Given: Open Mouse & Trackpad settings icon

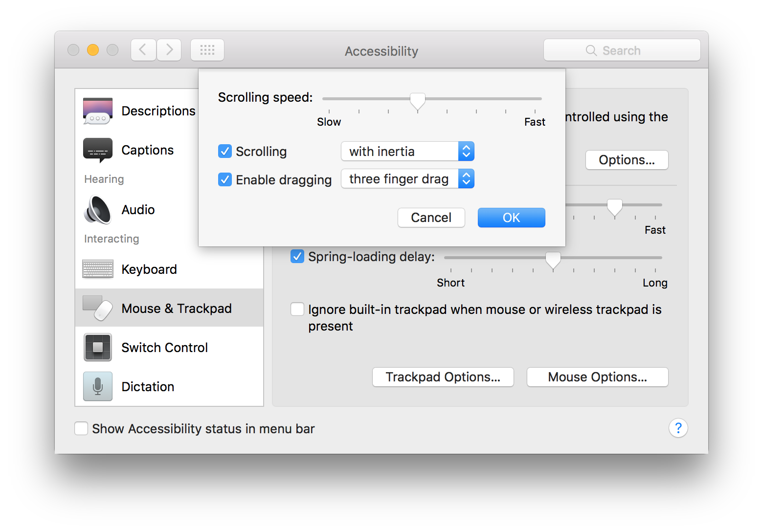Looking at the screenshot, I should (97, 308).
